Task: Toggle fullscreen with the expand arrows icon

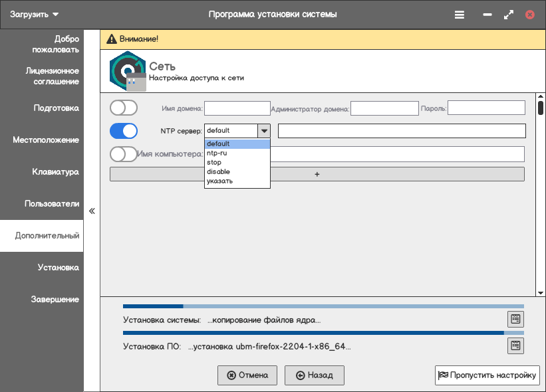Action: pyautogui.click(x=509, y=14)
